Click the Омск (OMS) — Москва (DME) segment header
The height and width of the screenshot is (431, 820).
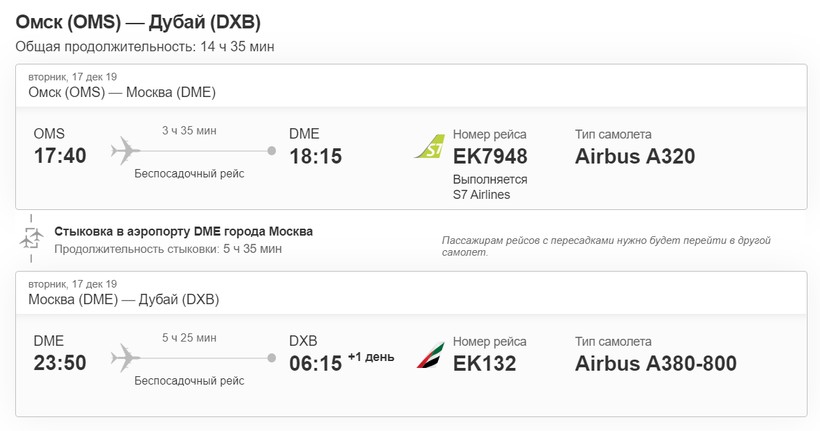point(122,92)
